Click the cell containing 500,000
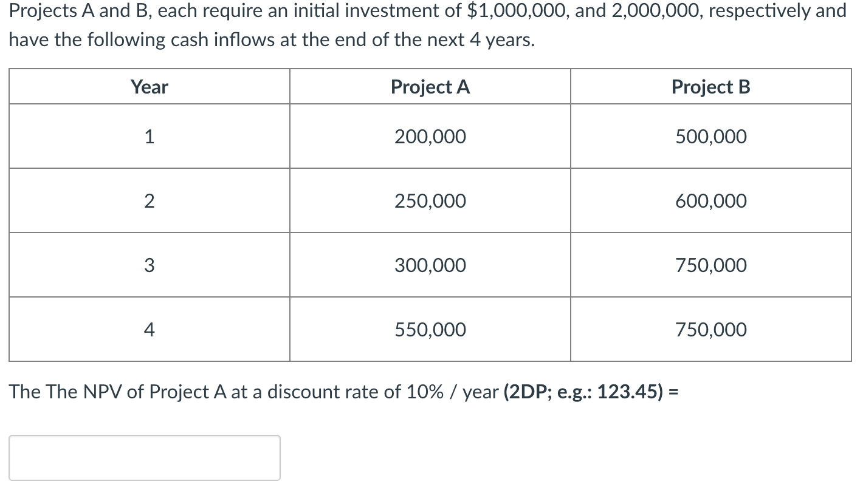Viewport: 863px width, 504px height. pyautogui.click(x=710, y=136)
